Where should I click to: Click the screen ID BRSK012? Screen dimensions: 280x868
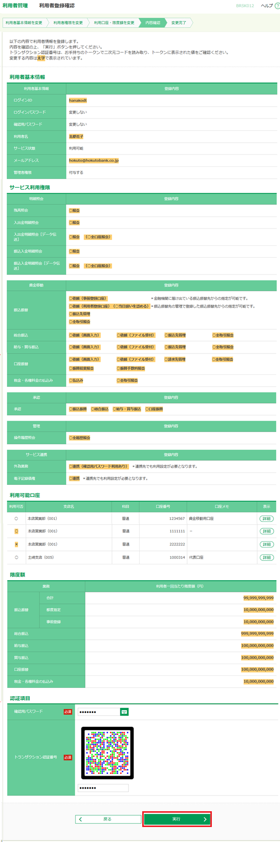click(245, 5)
